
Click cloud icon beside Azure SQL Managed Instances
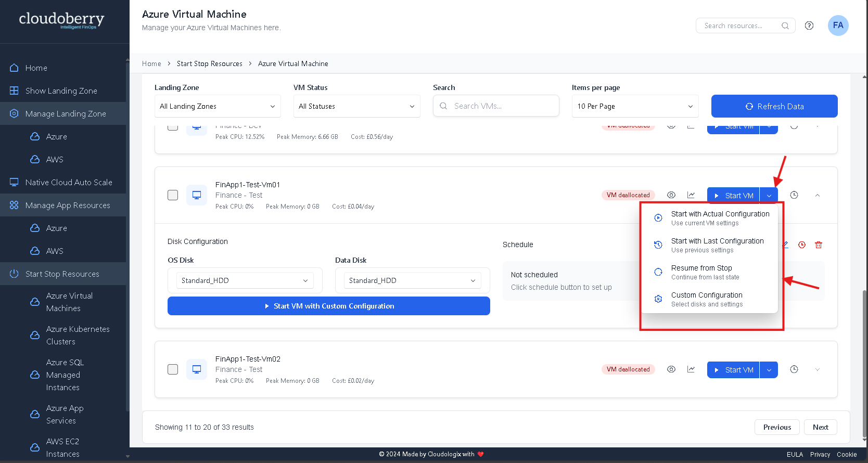[x=35, y=375]
